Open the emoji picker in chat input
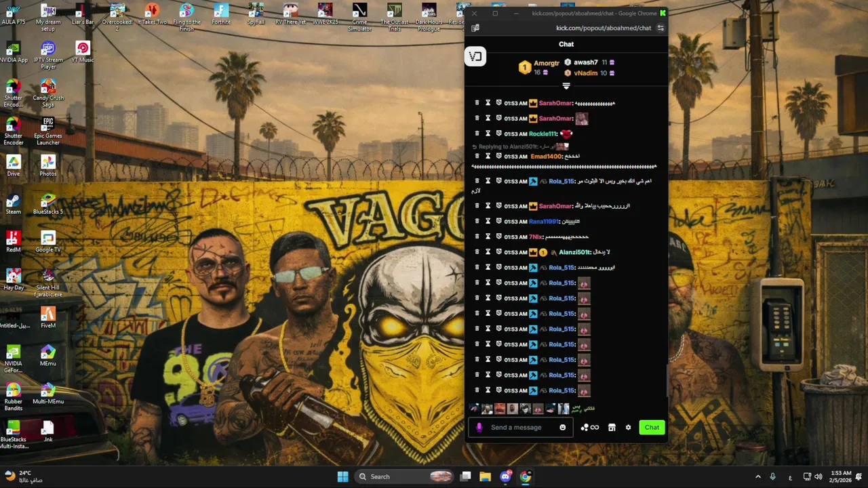 [562, 428]
